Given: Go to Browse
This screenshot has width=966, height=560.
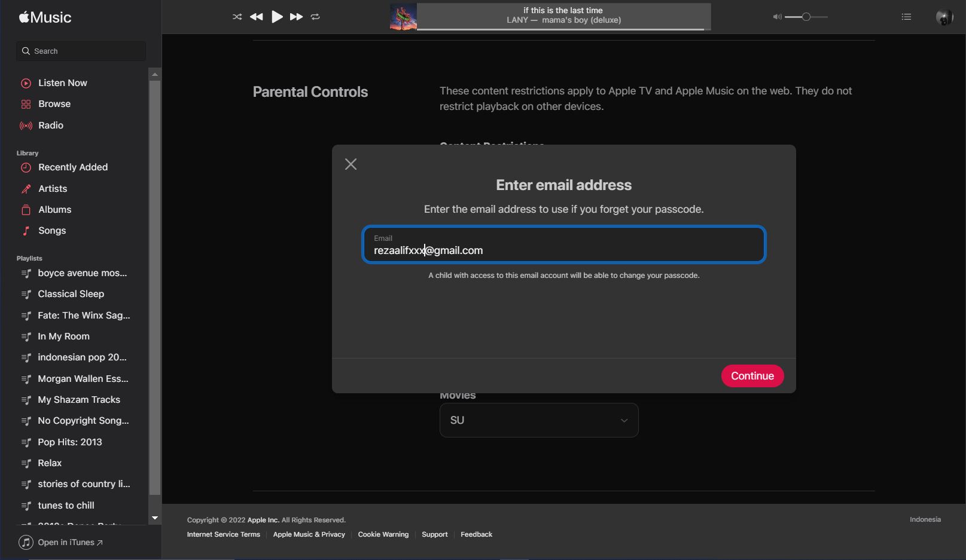Looking at the screenshot, I should (54, 104).
